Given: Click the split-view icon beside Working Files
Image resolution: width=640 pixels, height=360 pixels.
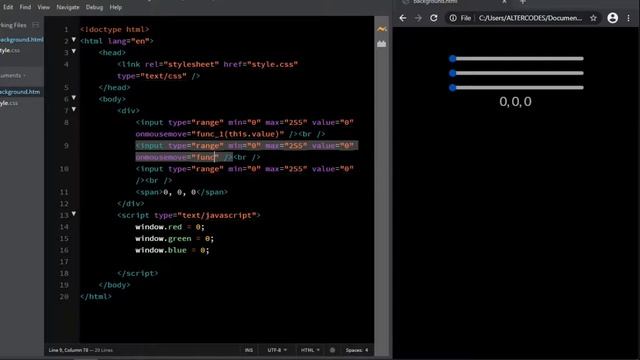Looking at the screenshot, I should pos(36,25).
